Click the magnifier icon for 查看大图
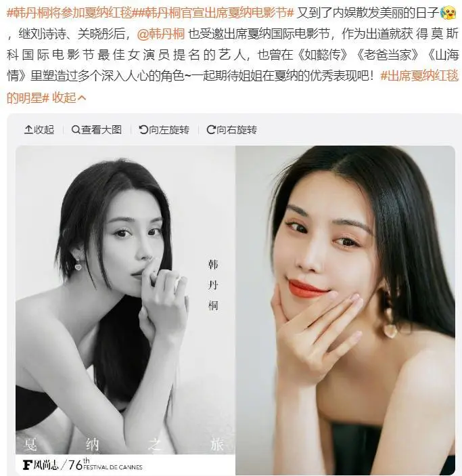The height and width of the screenshot is (476, 462). (76, 130)
